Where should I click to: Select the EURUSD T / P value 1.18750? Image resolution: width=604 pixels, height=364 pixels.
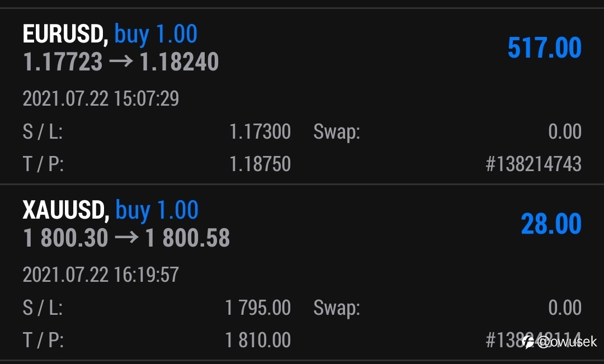[x=260, y=164]
